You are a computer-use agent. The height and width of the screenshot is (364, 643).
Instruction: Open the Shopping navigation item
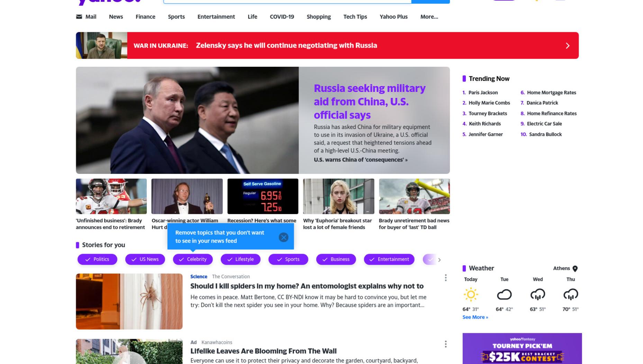click(318, 17)
